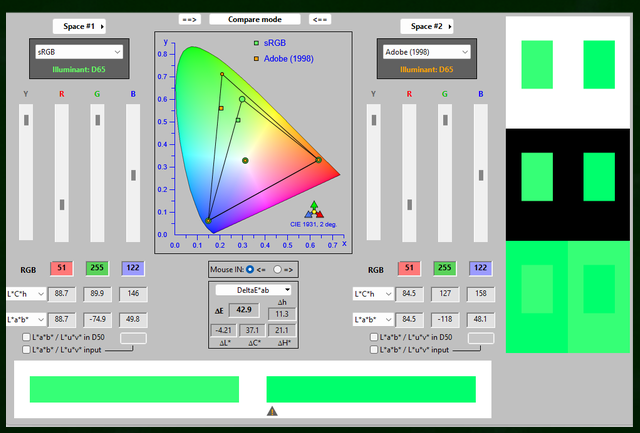This screenshot has height=433, width=640.
Task: Click right green swatch on black background
Action: 599,177
